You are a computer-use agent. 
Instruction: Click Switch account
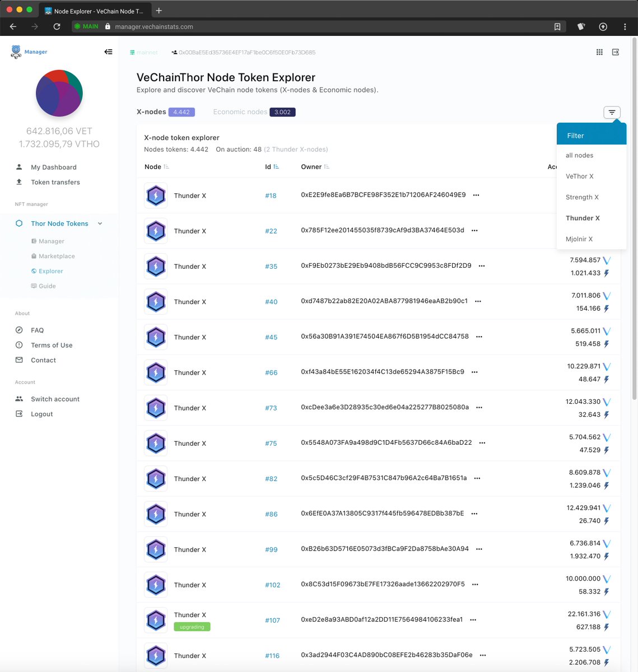click(x=55, y=399)
